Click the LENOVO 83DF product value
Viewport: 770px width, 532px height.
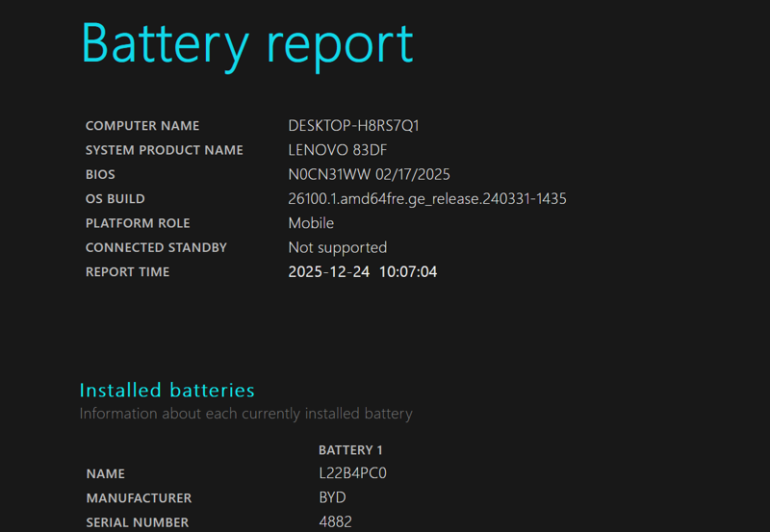[x=338, y=150]
